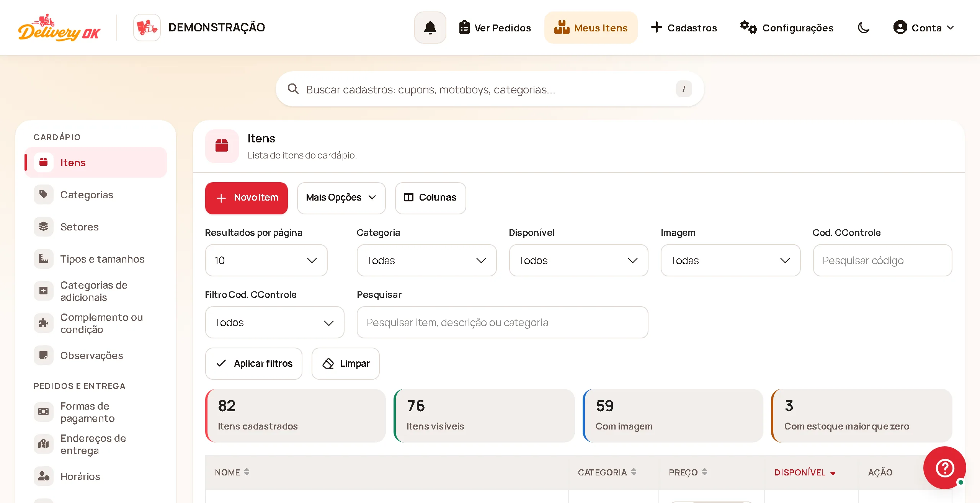This screenshot has width=980, height=503.
Task: Click the Categorias tag icon
Action: coord(44,194)
